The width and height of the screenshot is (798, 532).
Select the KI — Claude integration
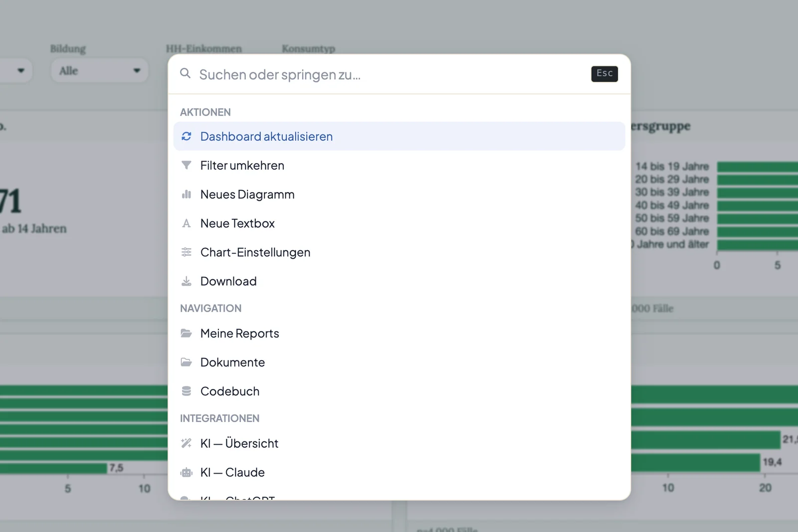399,472
